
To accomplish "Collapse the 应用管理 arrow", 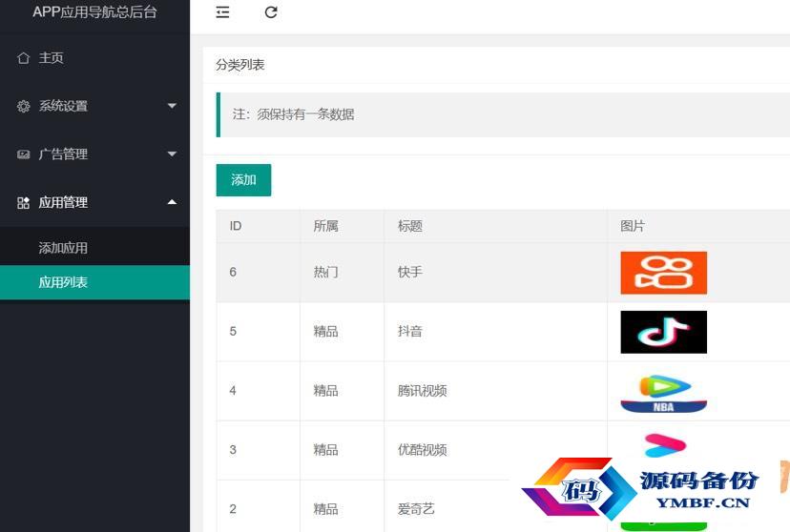I will point(172,202).
